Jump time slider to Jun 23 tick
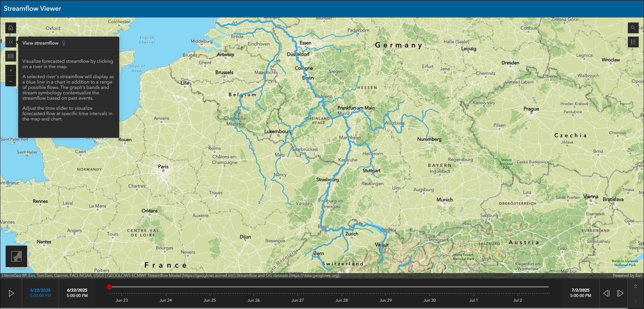644x309 pixels. [x=122, y=300]
